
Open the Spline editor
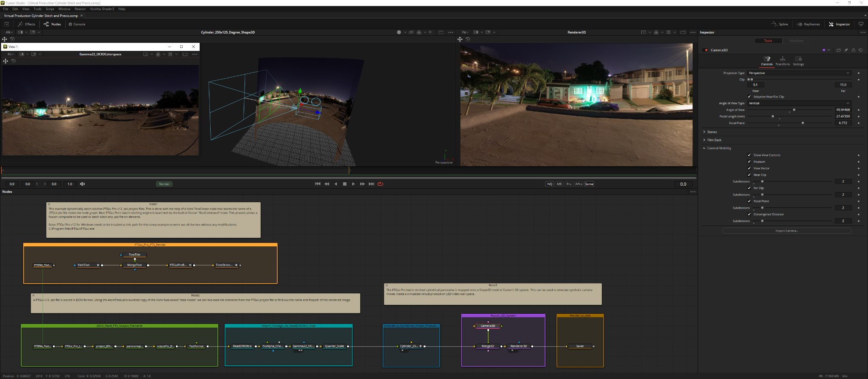[x=779, y=24]
